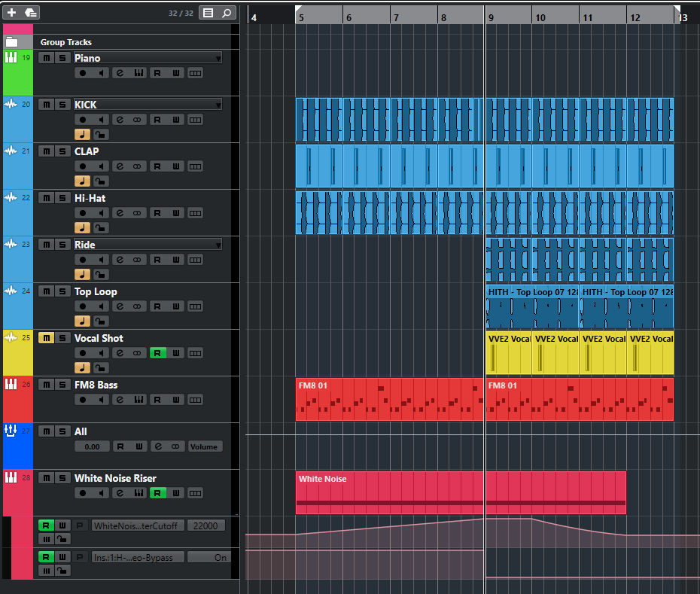Screen dimensions: 700x594
Task: Select first VVE2 Vocal clip
Action: pos(509,353)
